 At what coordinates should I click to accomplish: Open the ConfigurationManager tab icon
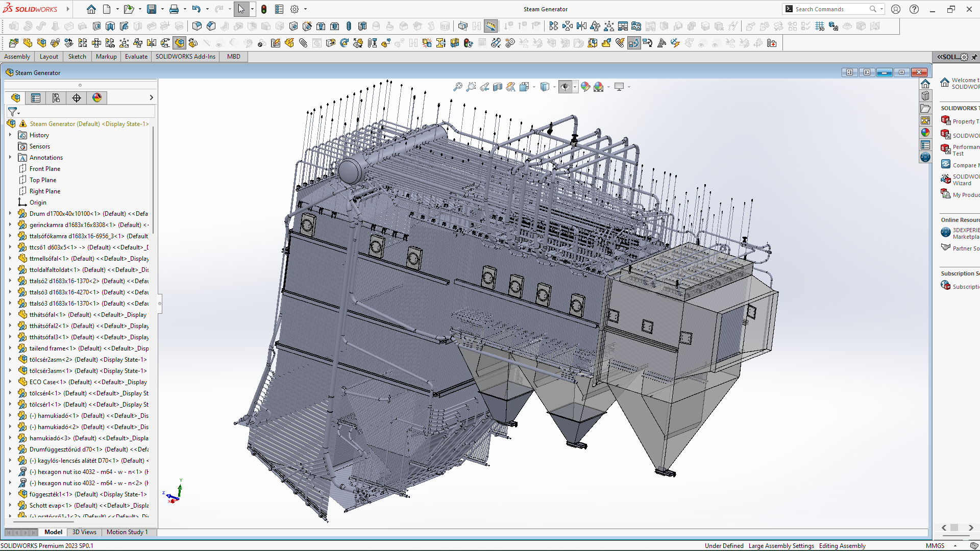point(56,97)
